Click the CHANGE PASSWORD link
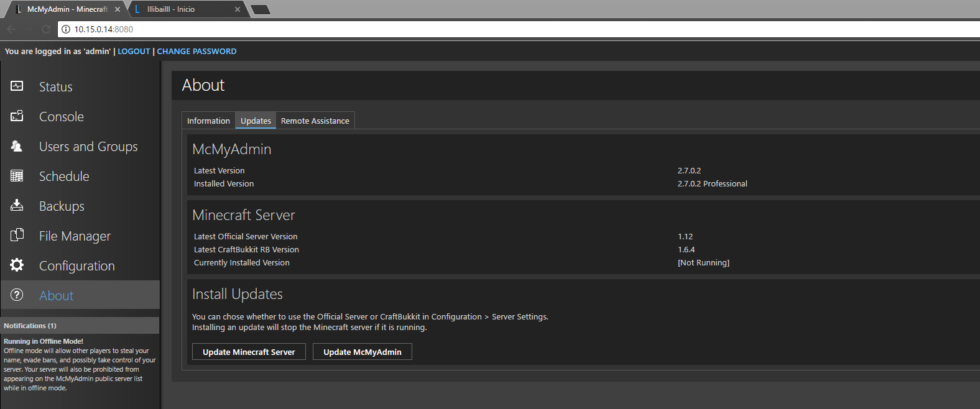This screenshot has height=409, width=980. pos(196,52)
